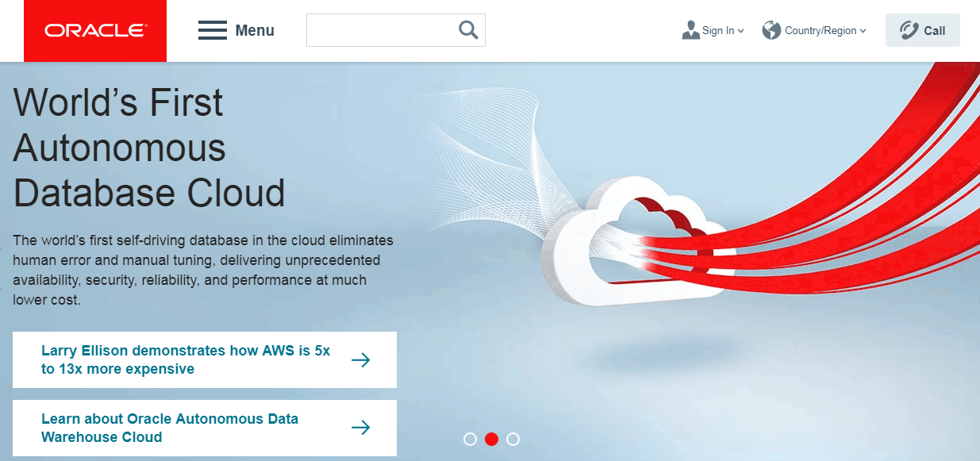
Task: Click the Oracle logo
Action: tap(95, 31)
